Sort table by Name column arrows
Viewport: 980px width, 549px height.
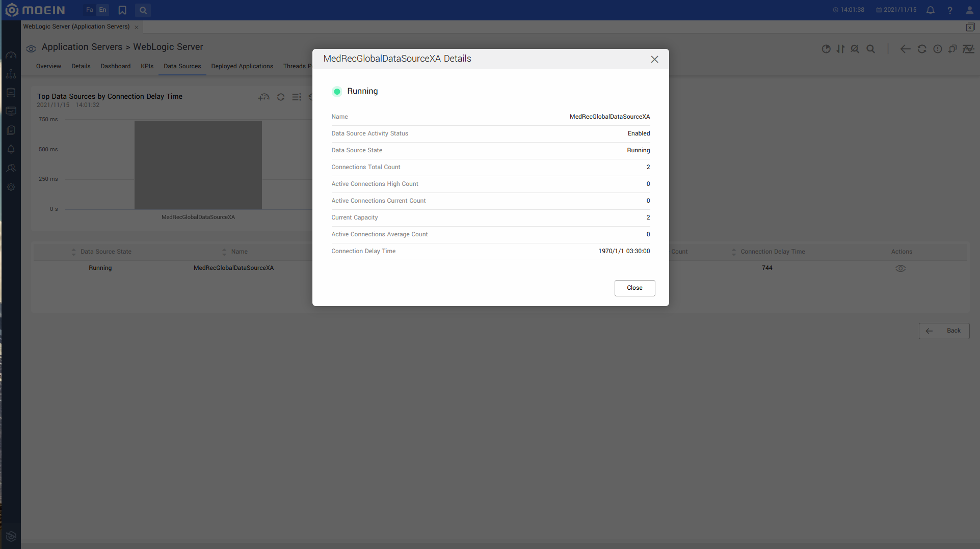tap(224, 252)
